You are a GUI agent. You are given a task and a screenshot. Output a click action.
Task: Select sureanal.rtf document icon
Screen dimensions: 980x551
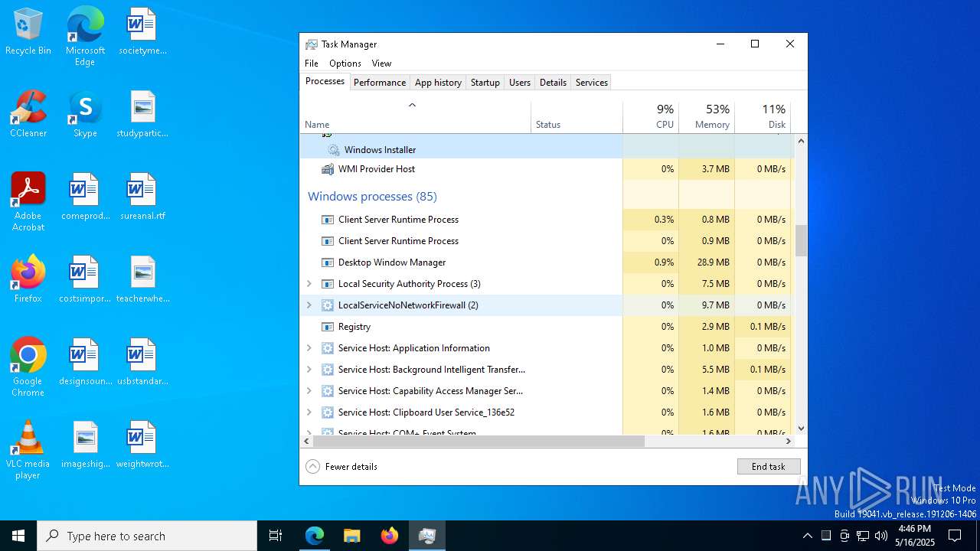(142, 197)
